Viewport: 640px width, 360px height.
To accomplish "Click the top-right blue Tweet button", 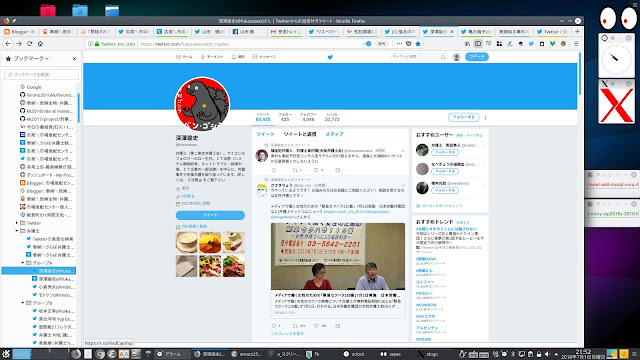I will click(477, 57).
